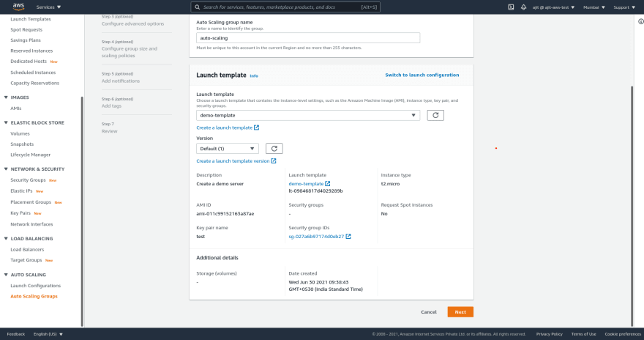644x340 pixels.
Task: Focus the Auto Scaling group name field
Action: [308, 38]
